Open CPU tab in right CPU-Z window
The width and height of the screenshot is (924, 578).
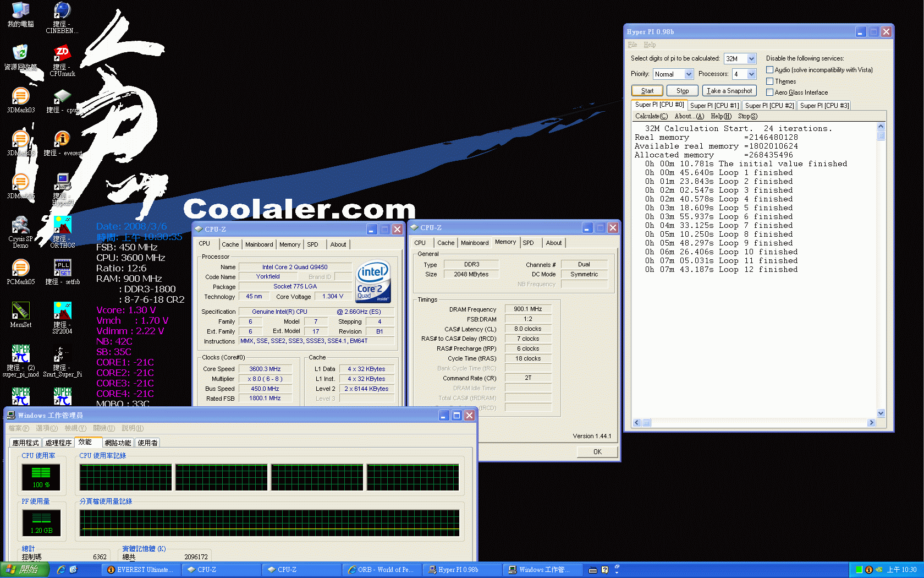[x=420, y=243]
